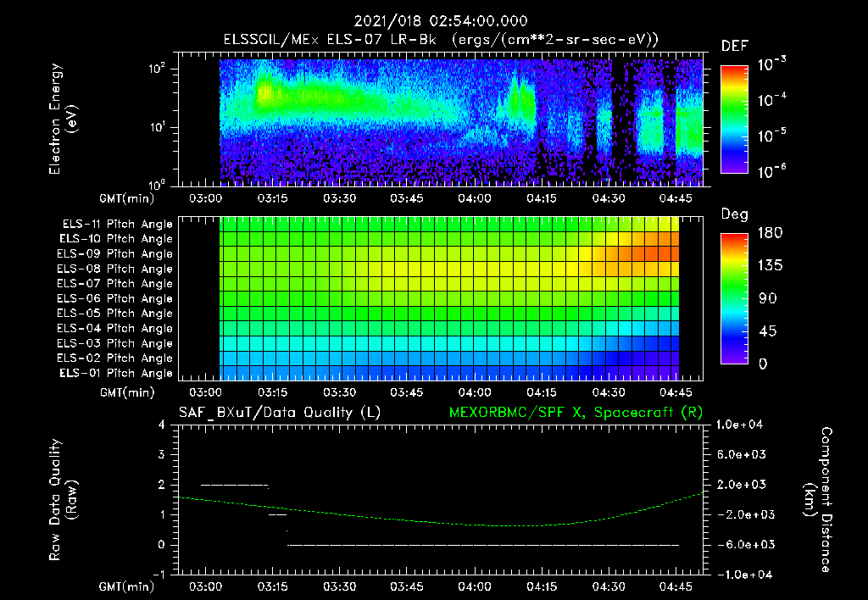Click the Component Distance (km) axis label

tap(818, 500)
